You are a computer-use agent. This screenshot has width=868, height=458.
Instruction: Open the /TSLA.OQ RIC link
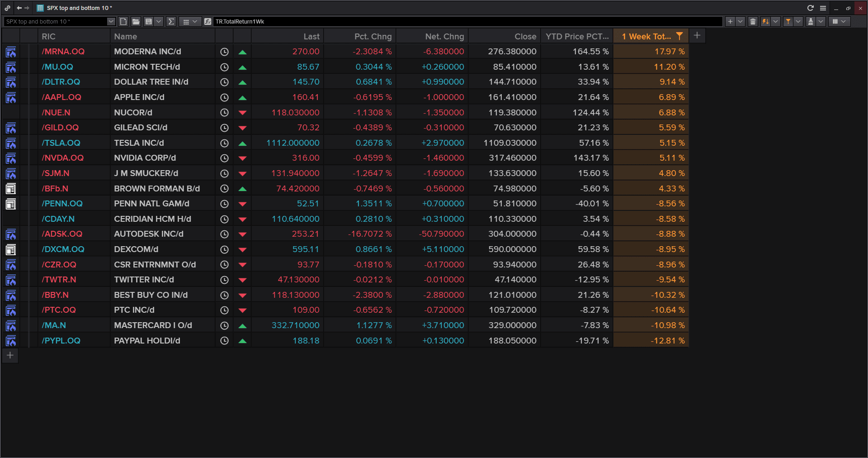pos(61,143)
